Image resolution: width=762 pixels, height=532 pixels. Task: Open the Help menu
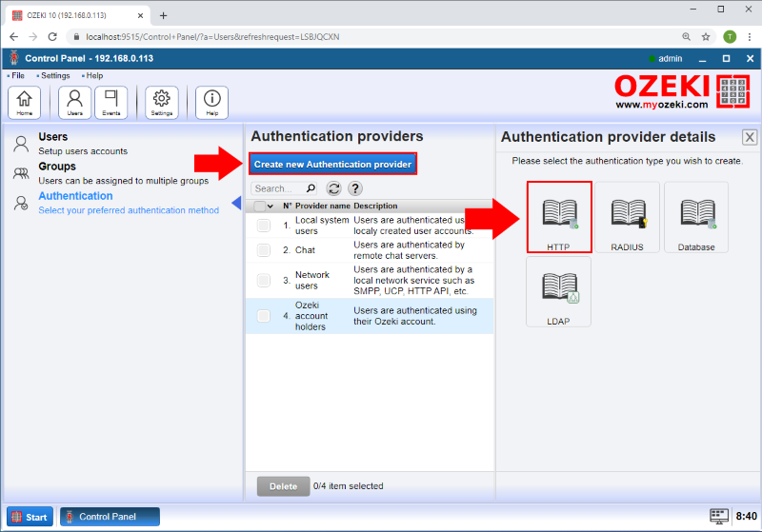coord(94,76)
